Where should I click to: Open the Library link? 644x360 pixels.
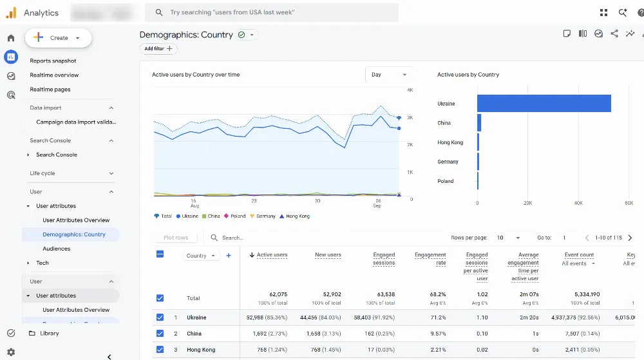[50, 334]
